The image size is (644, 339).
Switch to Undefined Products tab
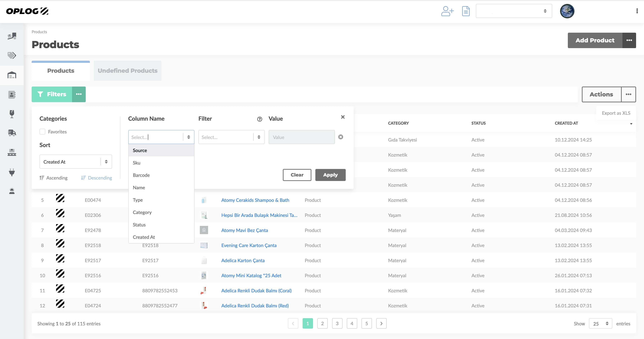(128, 71)
